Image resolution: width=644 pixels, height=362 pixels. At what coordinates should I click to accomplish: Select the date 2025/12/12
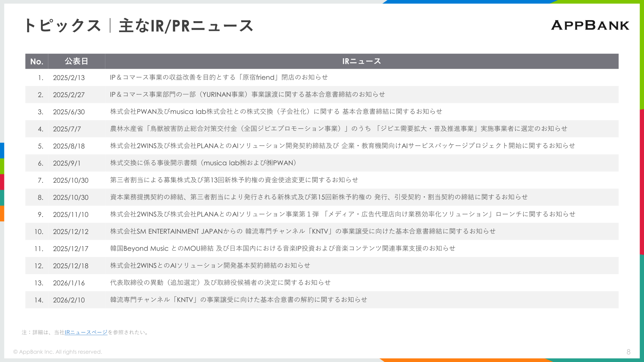pos(71,232)
